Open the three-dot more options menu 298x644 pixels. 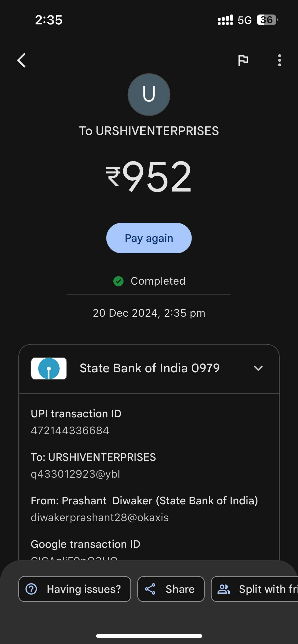coord(279,60)
